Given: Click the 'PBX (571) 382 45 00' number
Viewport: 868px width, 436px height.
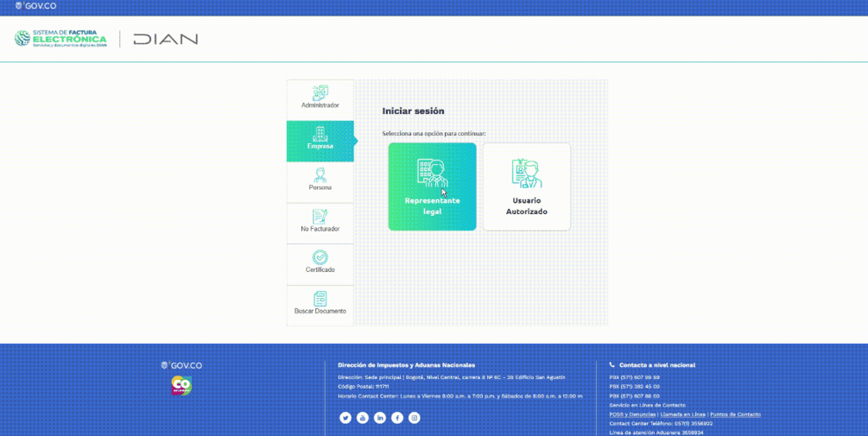Looking at the screenshot, I should point(635,387).
